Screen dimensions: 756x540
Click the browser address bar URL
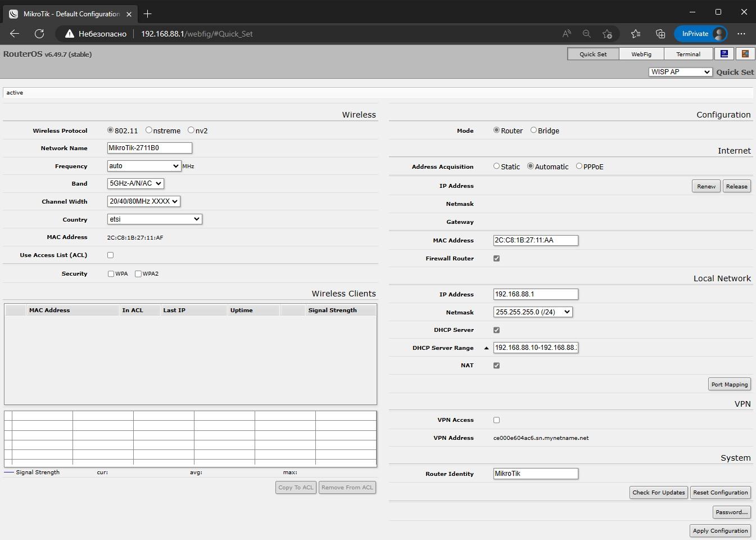pyautogui.click(x=197, y=34)
